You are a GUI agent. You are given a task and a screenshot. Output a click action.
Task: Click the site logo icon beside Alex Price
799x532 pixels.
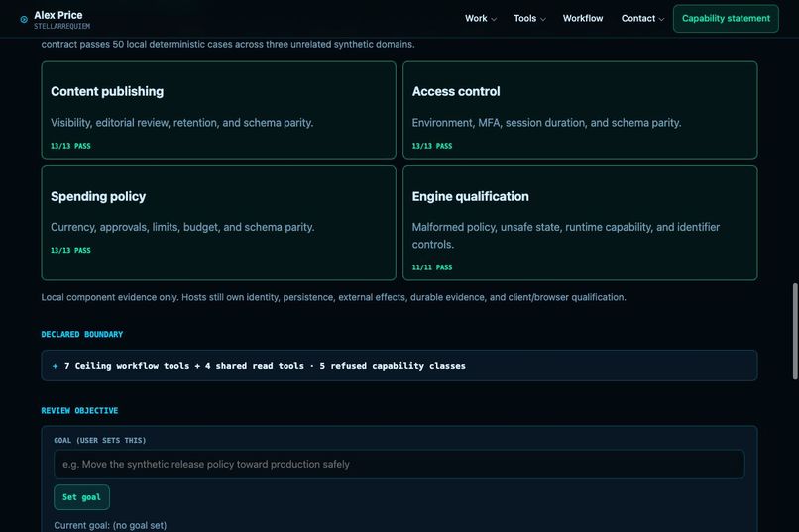point(24,20)
